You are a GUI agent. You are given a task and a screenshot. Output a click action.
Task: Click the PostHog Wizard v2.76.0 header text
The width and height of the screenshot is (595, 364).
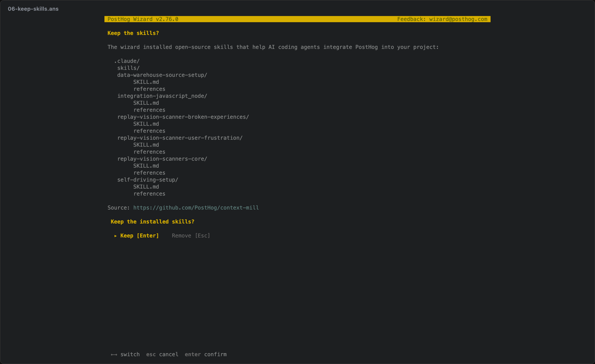click(x=143, y=19)
